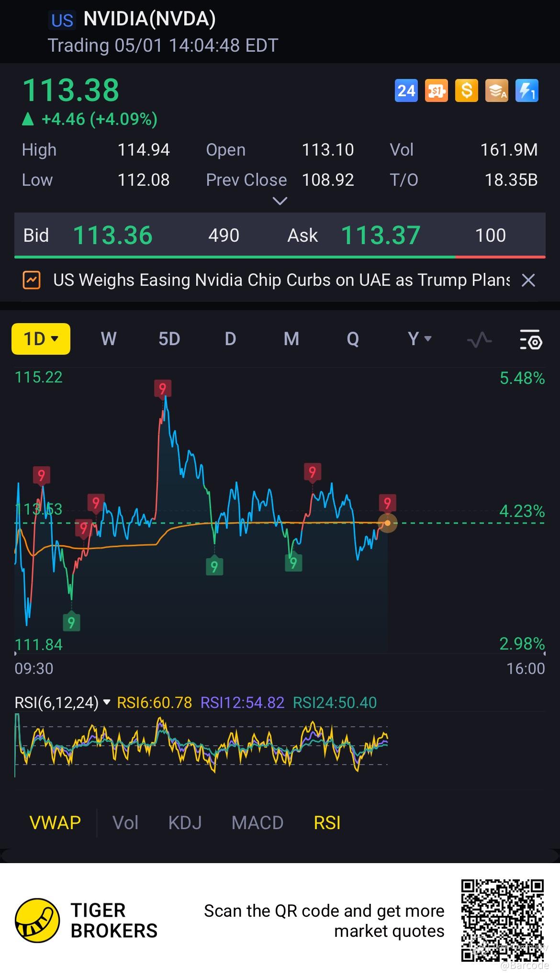Tap the Tiger Brokers logo

[37, 920]
